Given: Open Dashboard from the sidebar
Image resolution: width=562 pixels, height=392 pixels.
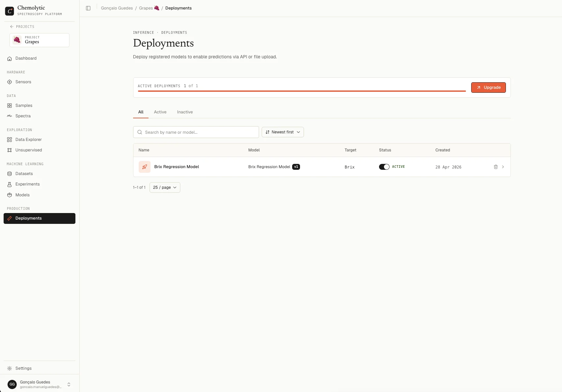Looking at the screenshot, I should [x=39, y=58].
